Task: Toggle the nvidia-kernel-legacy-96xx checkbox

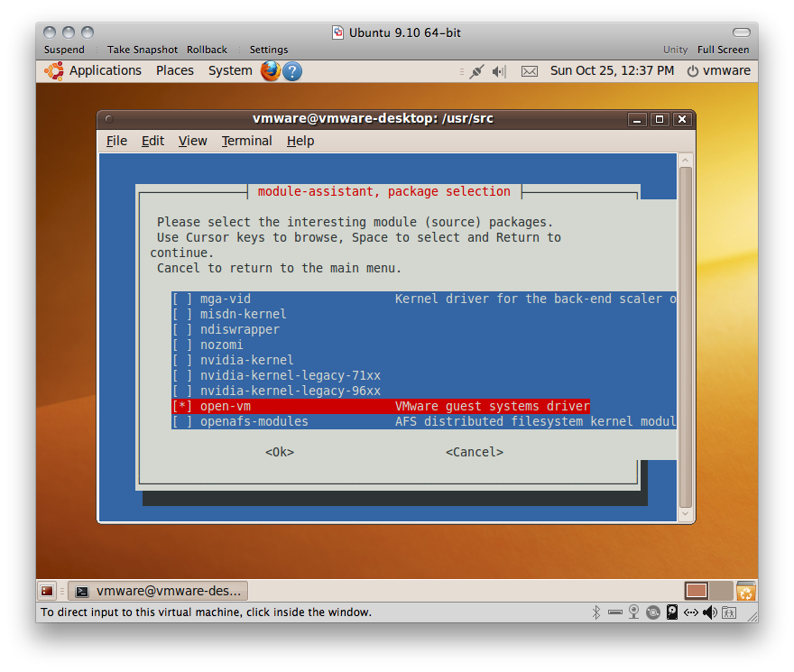Action: coord(181,391)
